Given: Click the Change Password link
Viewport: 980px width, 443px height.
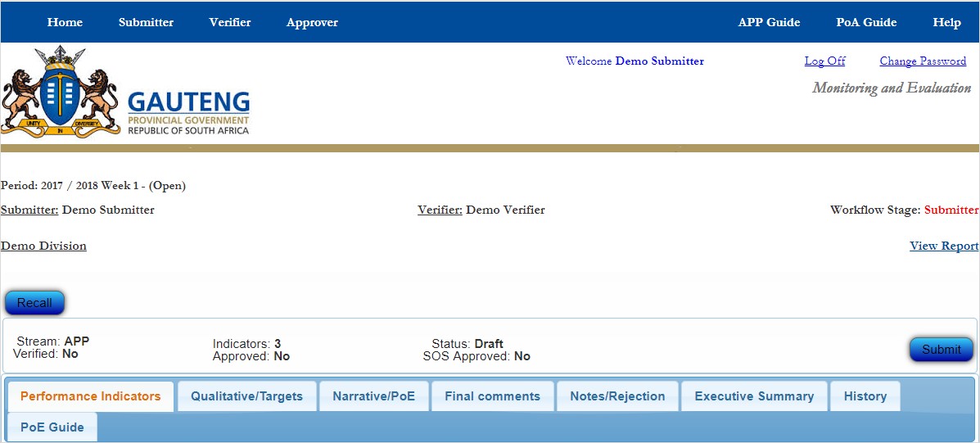Looking at the screenshot, I should (x=923, y=61).
